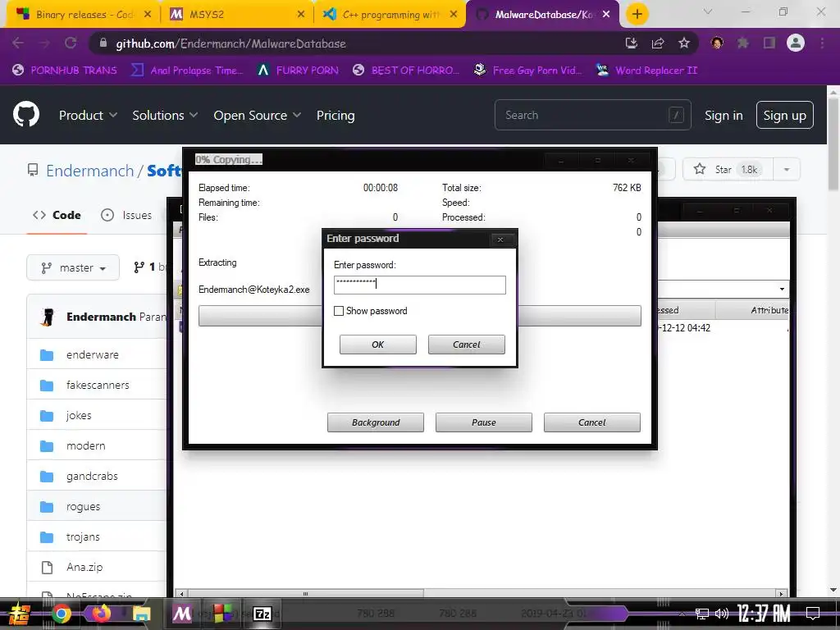Open the rogues folder icon

(47, 506)
